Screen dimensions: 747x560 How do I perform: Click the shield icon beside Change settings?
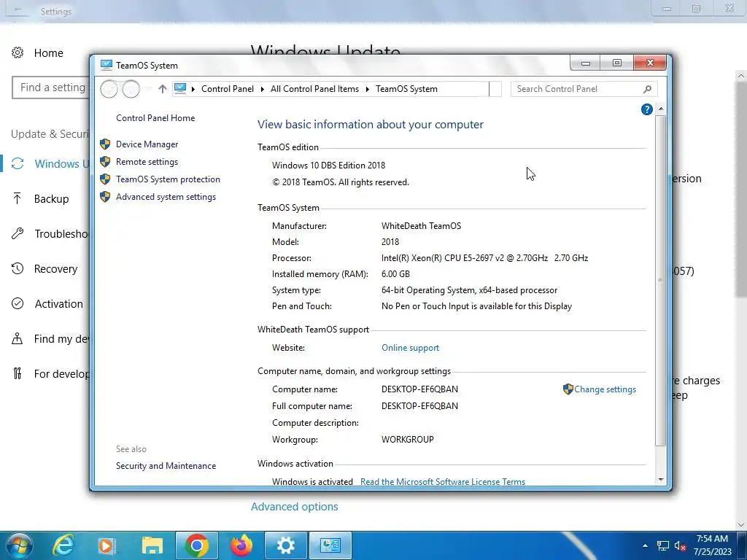[568, 389]
